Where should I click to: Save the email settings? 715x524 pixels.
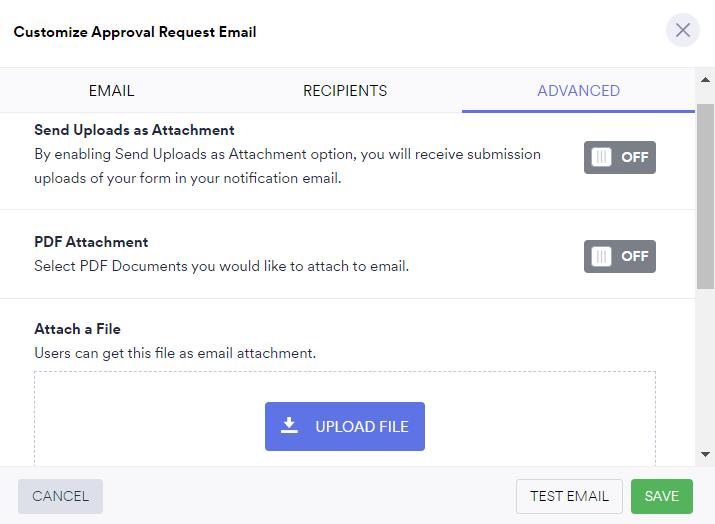661,496
